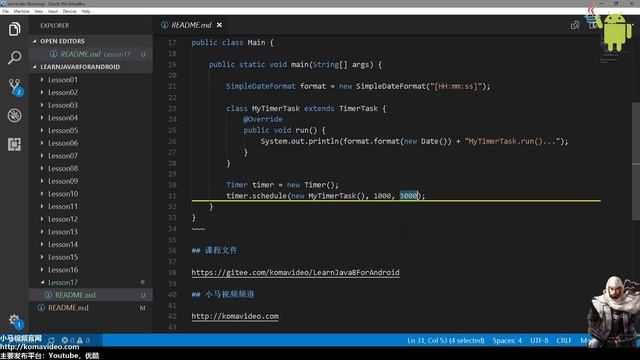Screen dimensions: 640x360
Task: Collapse the Lesson17 folder
Action: coord(91,282)
